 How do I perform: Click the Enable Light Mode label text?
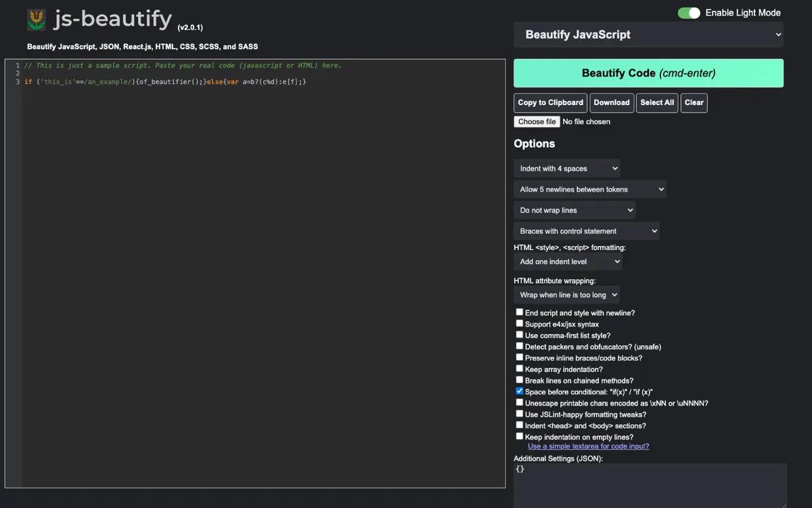click(x=743, y=13)
